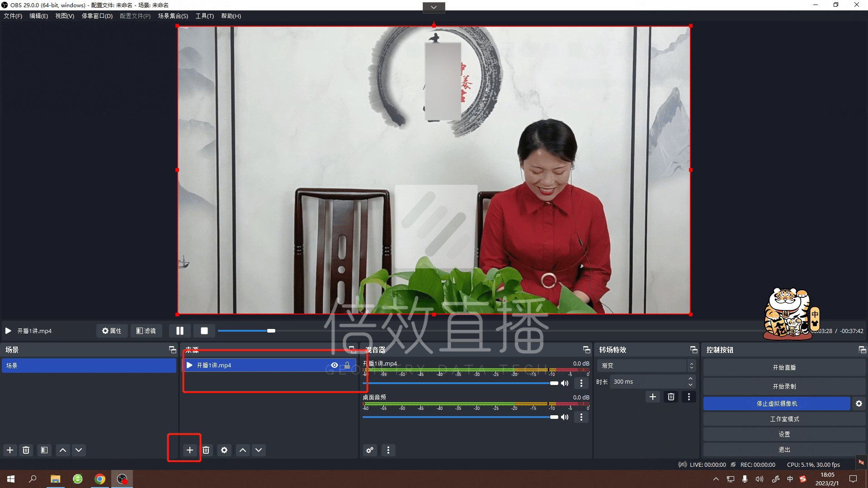Click the 时长 300ms duration input field
868x488 pixels.
click(x=649, y=381)
